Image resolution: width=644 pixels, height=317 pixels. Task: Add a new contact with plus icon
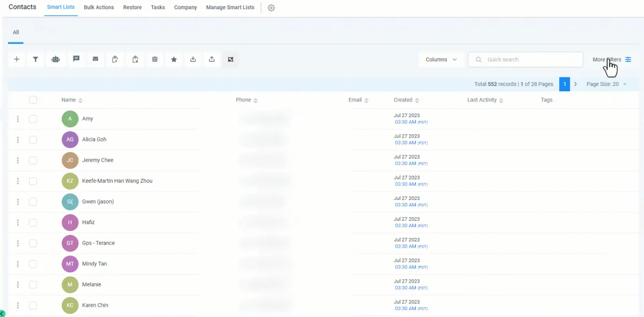pyautogui.click(x=17, y=60)
